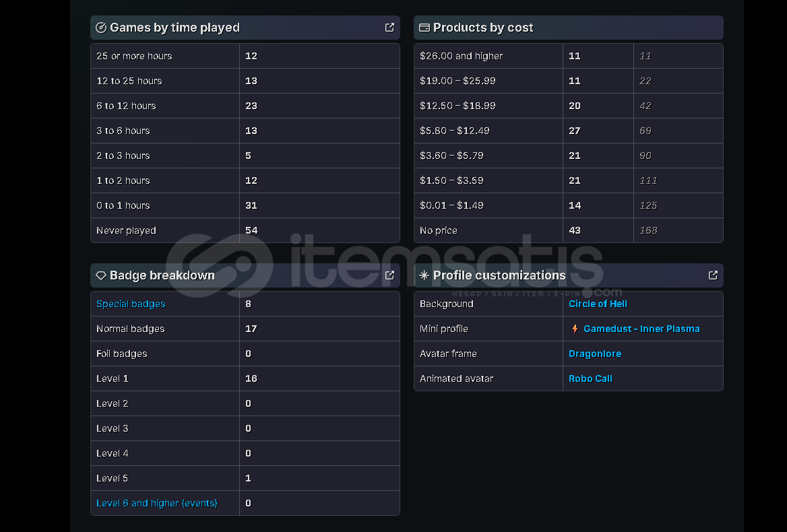Open the Special badges link
The width and height of the screenshot is (787, 532).
coord(131,304)
